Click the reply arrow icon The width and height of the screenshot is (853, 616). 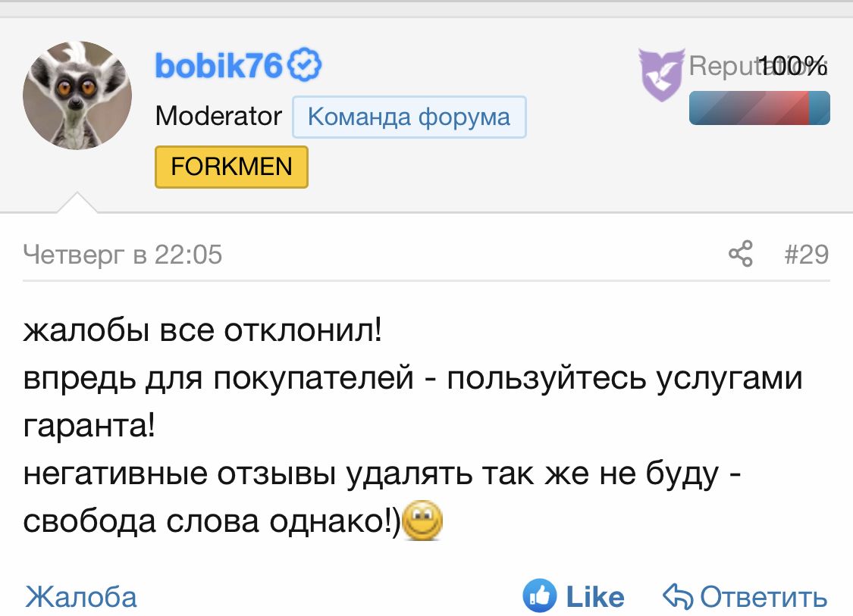(x=677, y=597)
